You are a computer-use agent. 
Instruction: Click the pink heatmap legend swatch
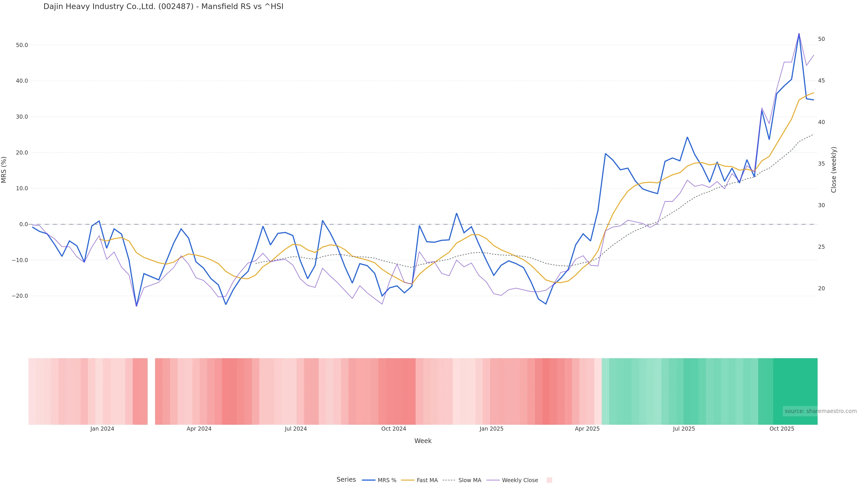point(549,480)
